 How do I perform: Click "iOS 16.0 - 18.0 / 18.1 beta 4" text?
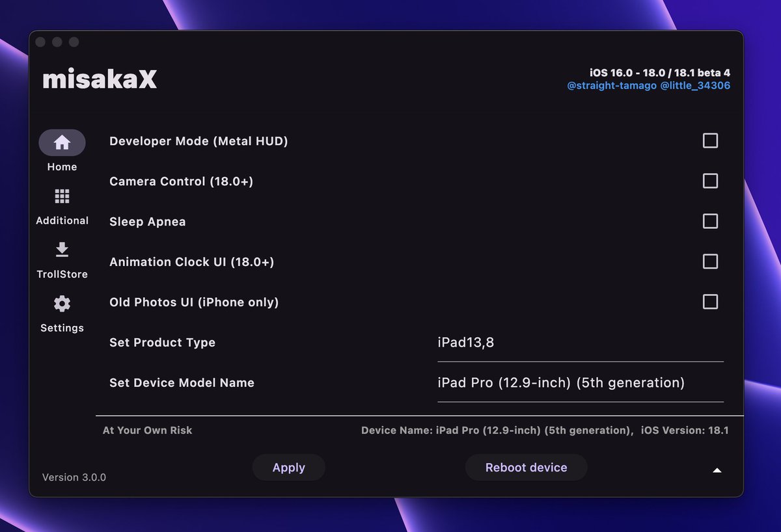(660, 73)
